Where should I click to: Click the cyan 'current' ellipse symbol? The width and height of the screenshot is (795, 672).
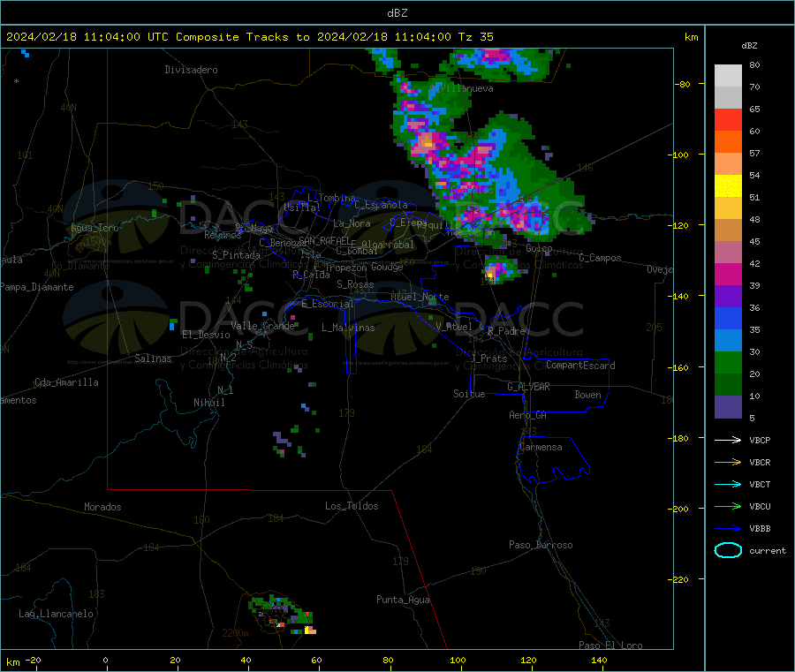(x=728, y=550)
